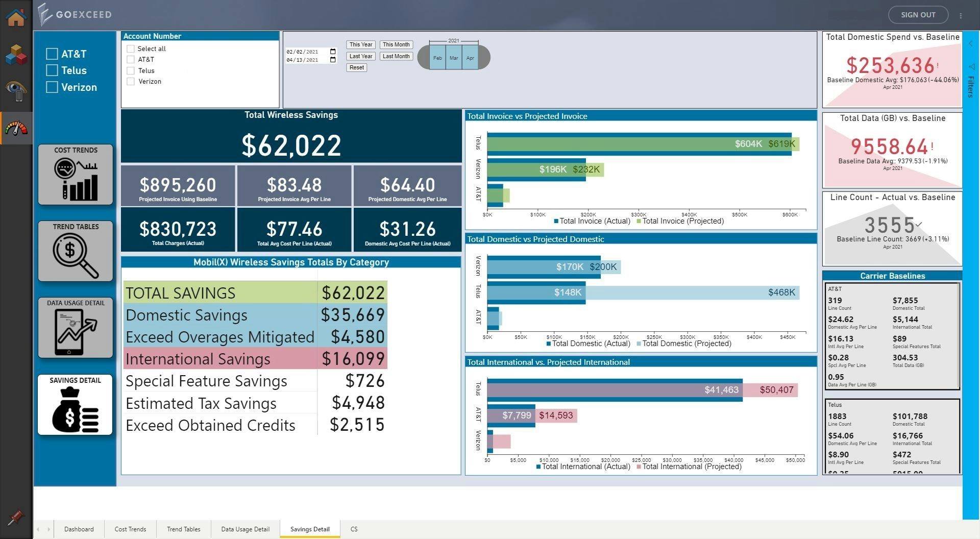The image size is (980, 539).
Task: Click the colored cubes sidebar icon
Action: pyautogui.click(x=16, y=54)
